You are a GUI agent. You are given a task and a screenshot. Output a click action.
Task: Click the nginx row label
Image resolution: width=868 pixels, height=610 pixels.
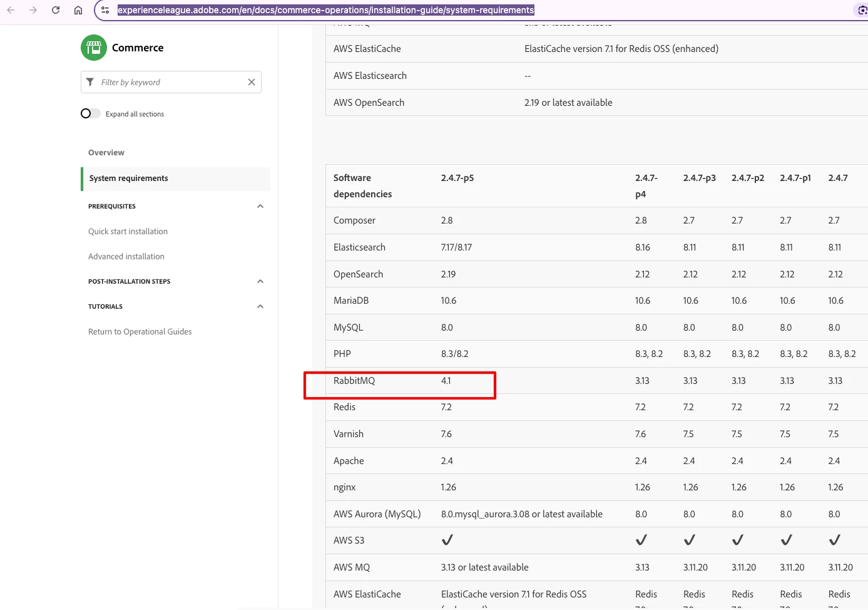(345, 487)
